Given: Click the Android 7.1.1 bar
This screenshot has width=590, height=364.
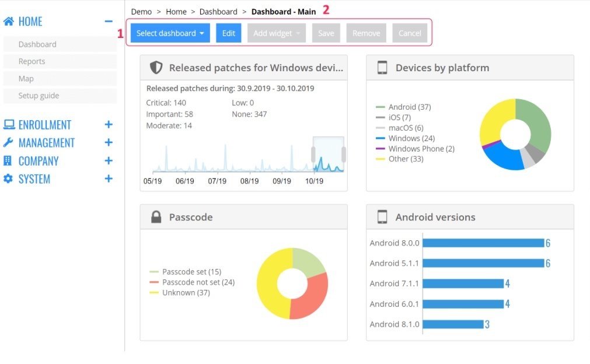Looking at the screenshot, I should pyautogui.click(x=463, y=283).
